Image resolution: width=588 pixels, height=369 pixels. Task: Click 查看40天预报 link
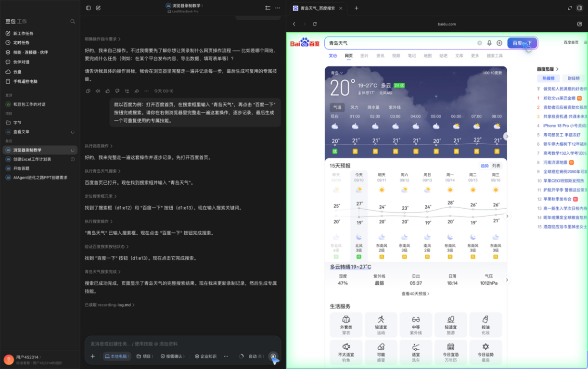click(416, 293)
